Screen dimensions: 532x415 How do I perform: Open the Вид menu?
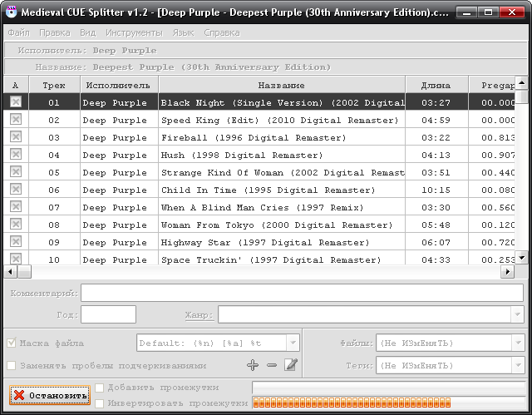pyautogui.click(x=88, y=32)
